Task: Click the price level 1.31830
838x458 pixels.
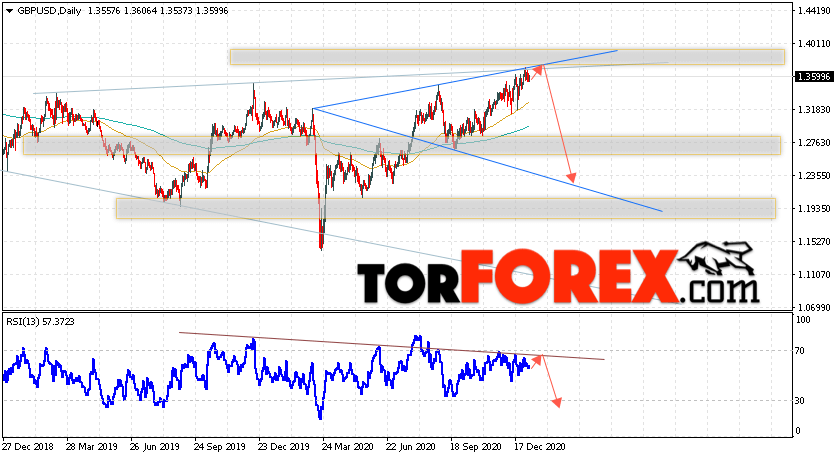Action: tap(814, 110)
